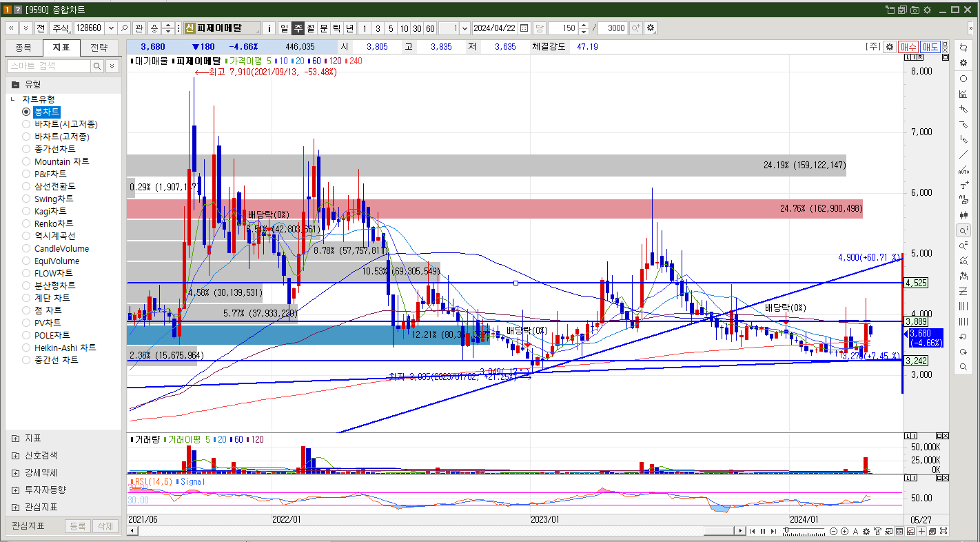Select the 일 daily period button

(x=284, y=28)
